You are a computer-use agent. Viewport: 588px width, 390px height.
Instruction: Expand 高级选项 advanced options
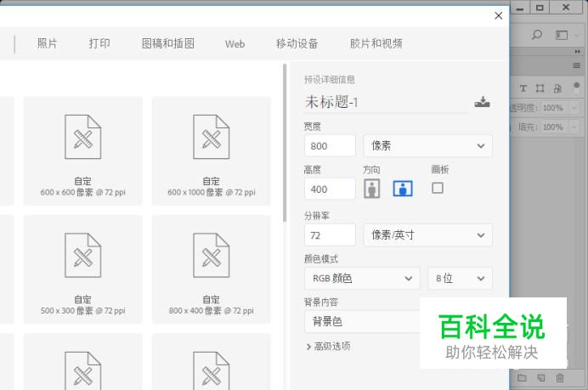[329, 346]
